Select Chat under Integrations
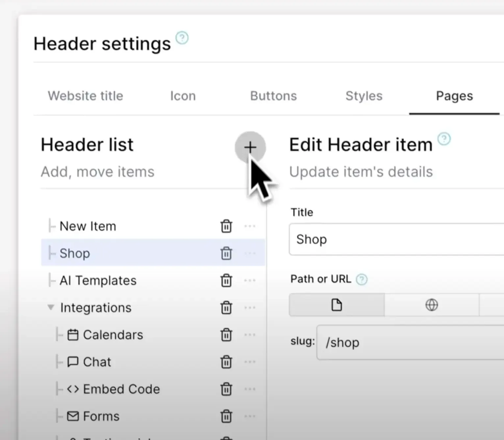The width and height of the screenshot is (504, 440). click(97, 362)
